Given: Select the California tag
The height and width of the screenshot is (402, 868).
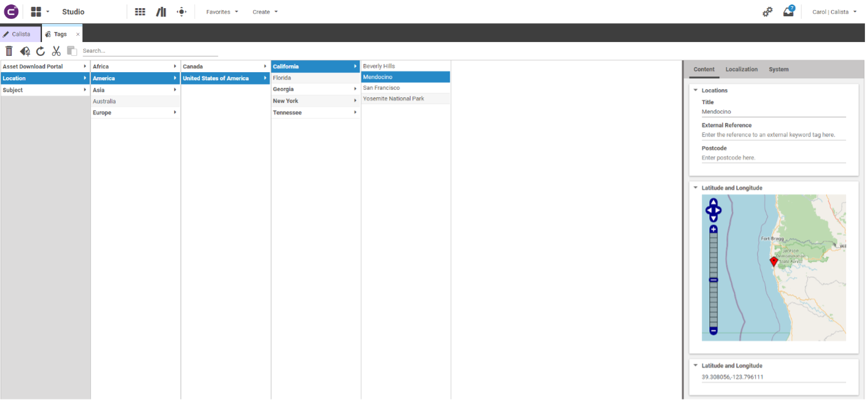Looking at the screenshot, I should pyautogui.click(x=315, y=66).
